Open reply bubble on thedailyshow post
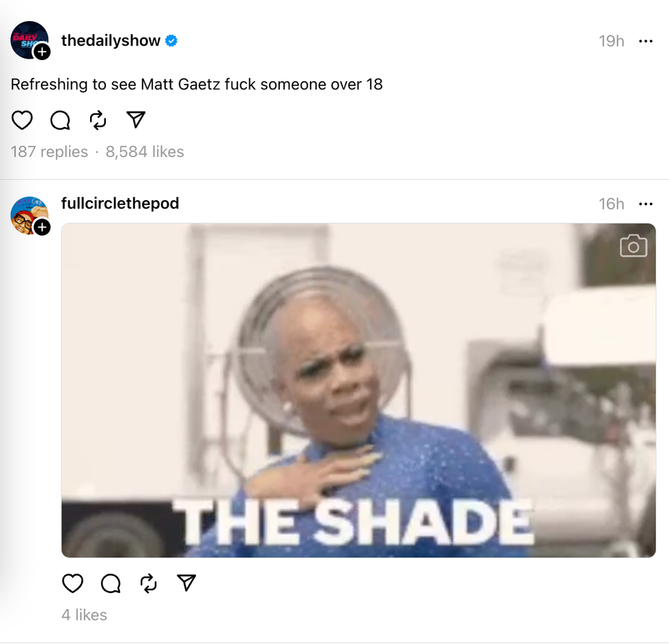Screen dimensions: 669x644 click(60, 120)
